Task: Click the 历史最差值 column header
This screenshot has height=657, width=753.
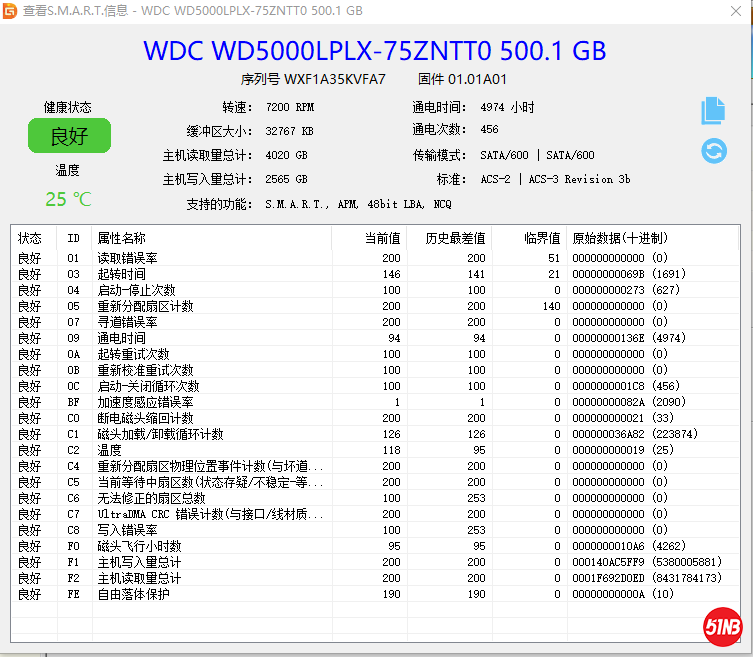Action: 455,238
